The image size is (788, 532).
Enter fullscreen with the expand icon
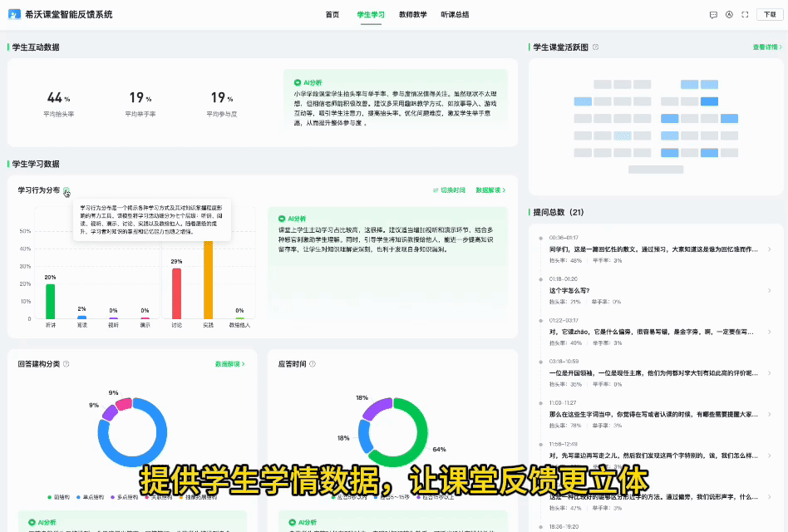tap(745, 15)
